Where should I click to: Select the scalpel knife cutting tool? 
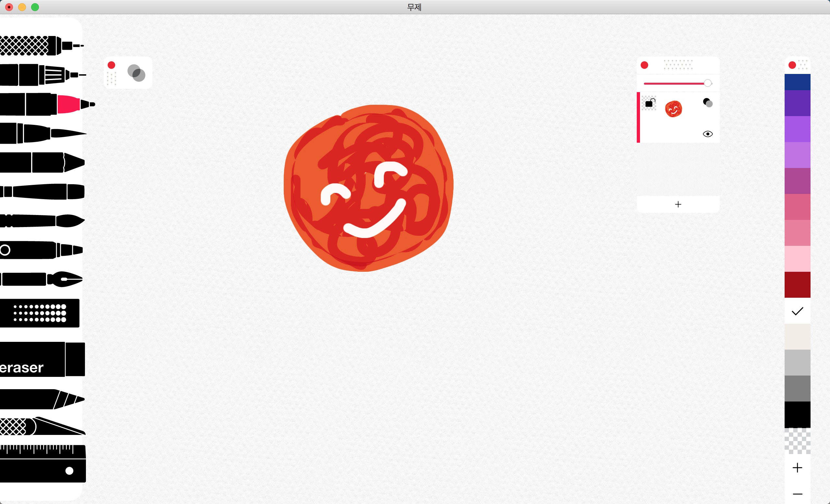tap(42, 426)
